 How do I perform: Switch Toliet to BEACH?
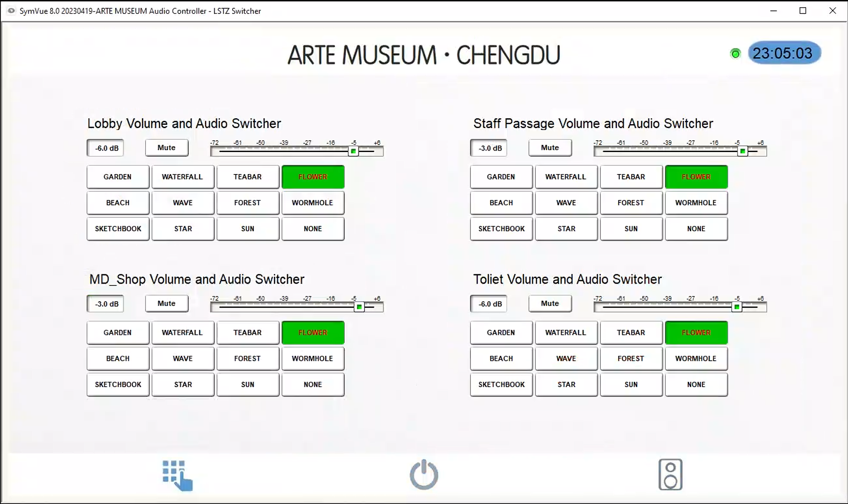501,359
